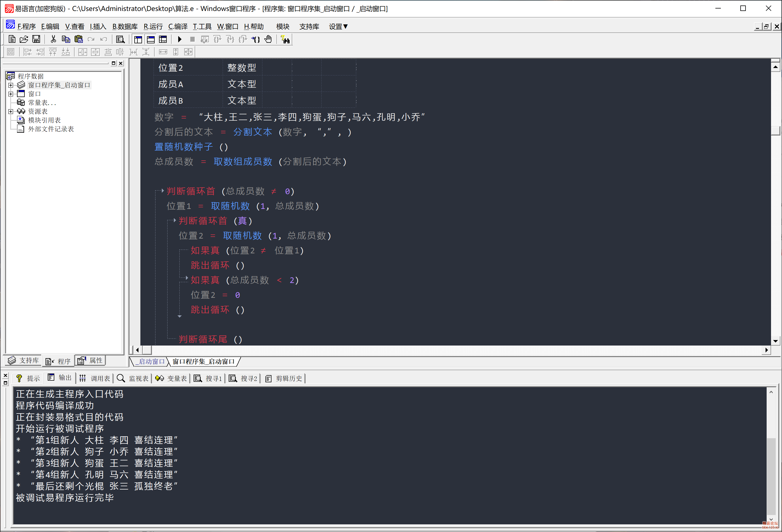Toggle the combined panes view button
This screenshot has height=532, width=782.
click(x=163, y=39)
